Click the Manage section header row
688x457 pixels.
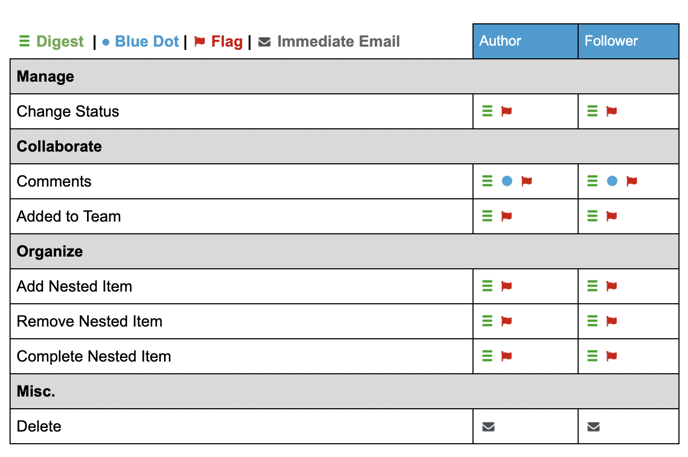coord(344,76)
